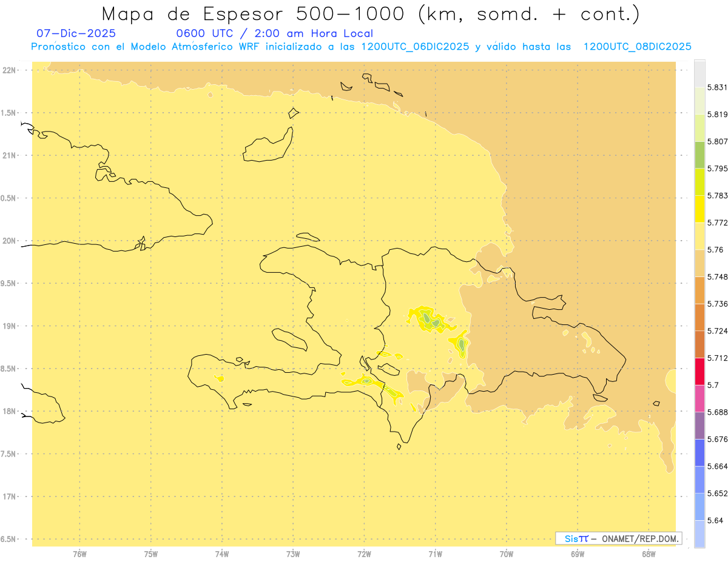Click the "20N" latitude label
The width and height of the screenshot is (728, 562).
pyautogui.click(x=10, y=241)
